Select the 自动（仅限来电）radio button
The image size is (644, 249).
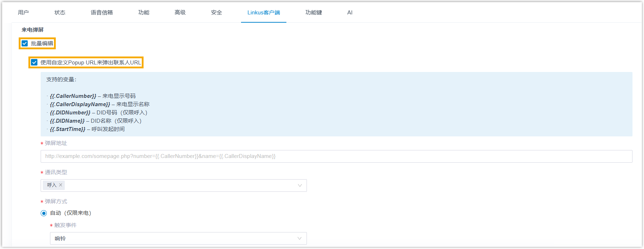click(44, 213)
